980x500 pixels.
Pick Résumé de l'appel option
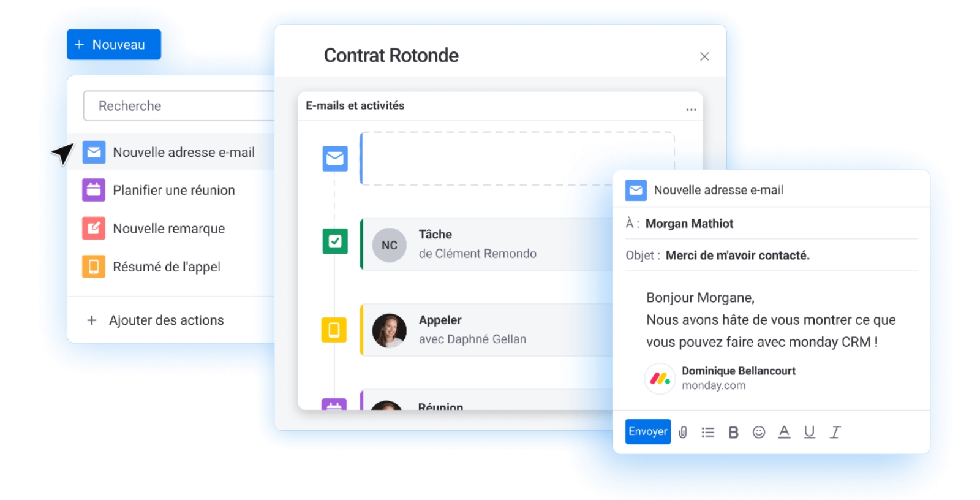[x=166, y=267]
